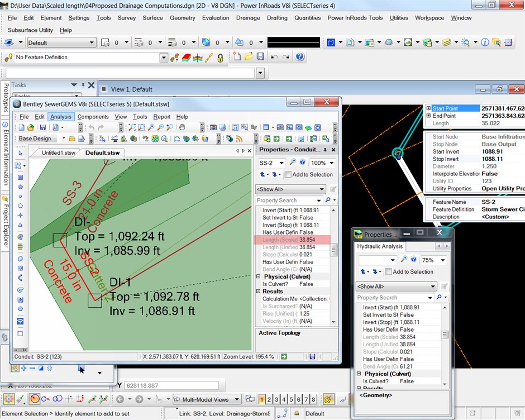Click the lock icon beside Feature Definition
The image size is (525, 420).
pyautogui.click(x=220, y=58)
